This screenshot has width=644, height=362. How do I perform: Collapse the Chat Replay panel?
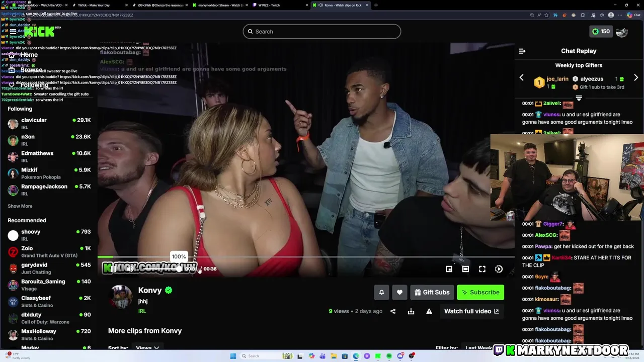click(x=522, y=51)
